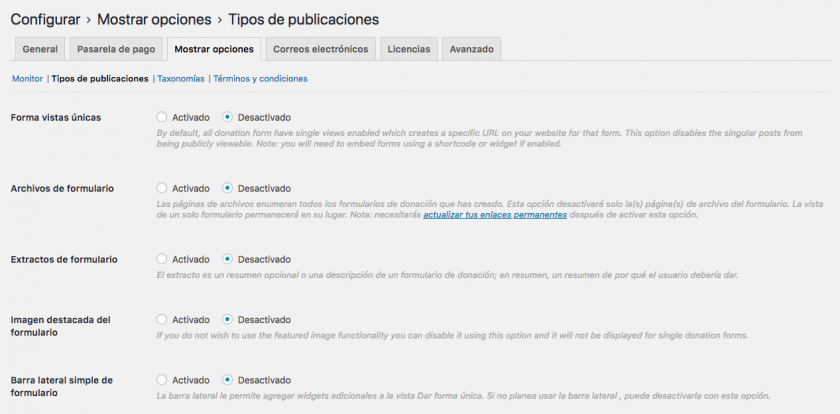The height and width of the screenshot is (414, 840).
Task: Select Desactivado for Forma vistas únicas
Action: point(228,117)
